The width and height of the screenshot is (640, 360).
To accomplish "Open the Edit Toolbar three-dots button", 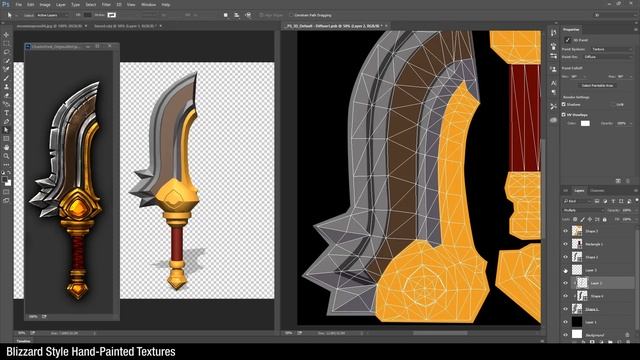I will coord(6,164).
